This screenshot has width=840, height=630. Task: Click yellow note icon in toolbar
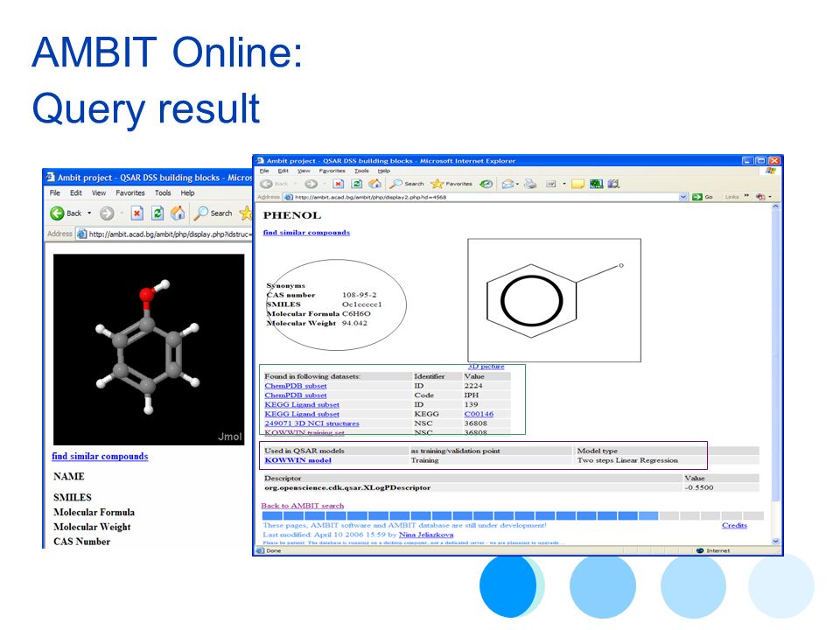(x=577, y=184)
